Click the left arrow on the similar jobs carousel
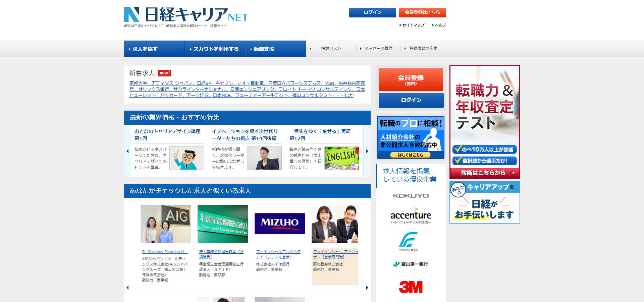The image size is (644, 302). coord(127,287)
